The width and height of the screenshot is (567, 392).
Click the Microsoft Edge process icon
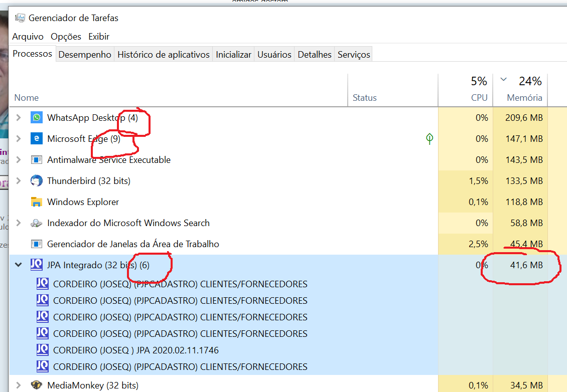coord(36,139)
